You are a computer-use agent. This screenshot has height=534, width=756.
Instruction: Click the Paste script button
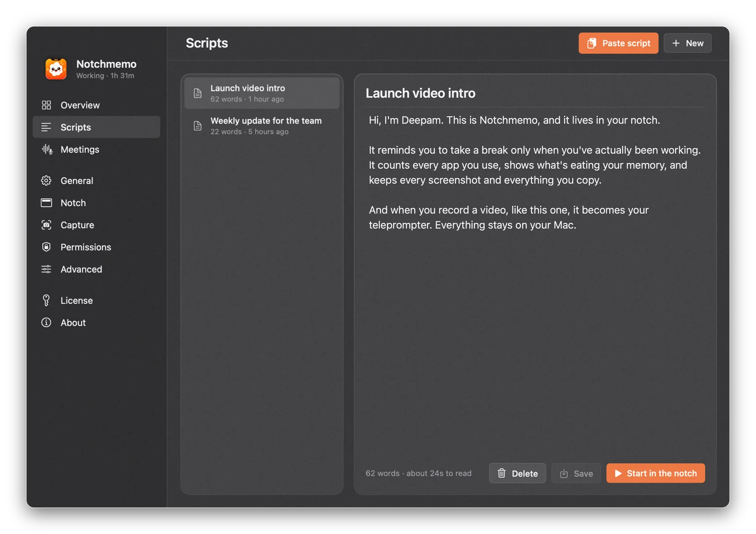[619, 43]
